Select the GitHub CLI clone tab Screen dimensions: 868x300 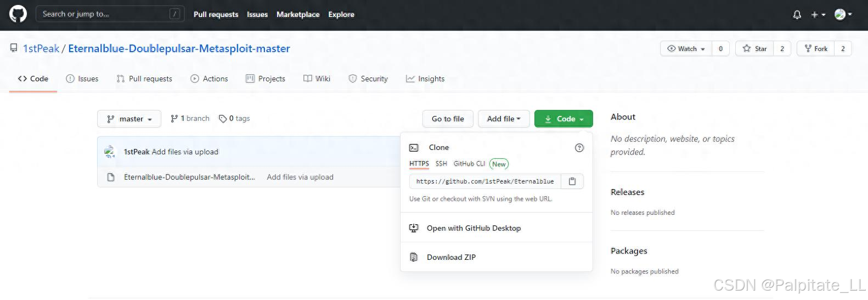469,164
